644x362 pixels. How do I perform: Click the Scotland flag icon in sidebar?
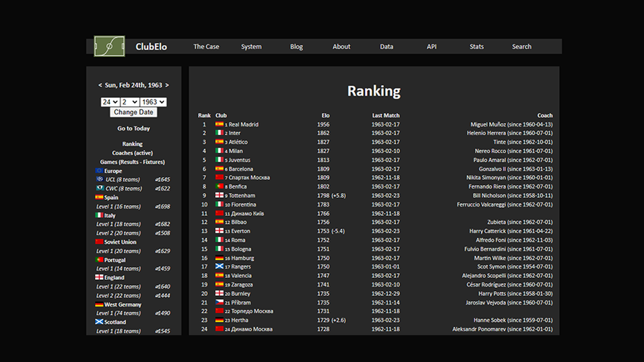[99, 322]
